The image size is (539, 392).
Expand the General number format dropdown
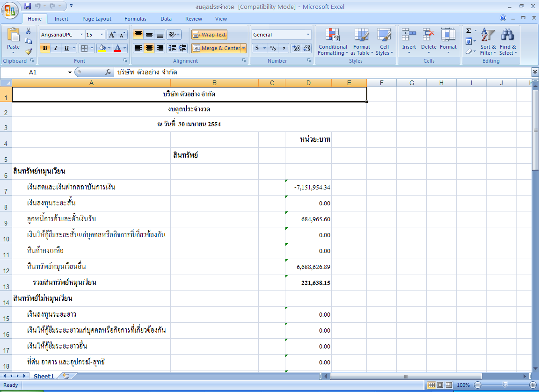tap(308, 35)
